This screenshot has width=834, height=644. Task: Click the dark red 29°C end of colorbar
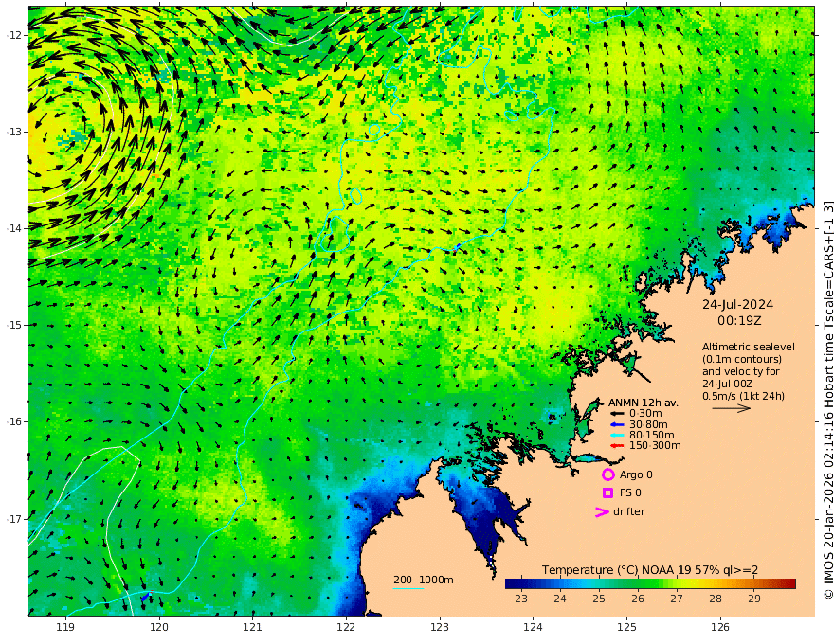[789, 584]
